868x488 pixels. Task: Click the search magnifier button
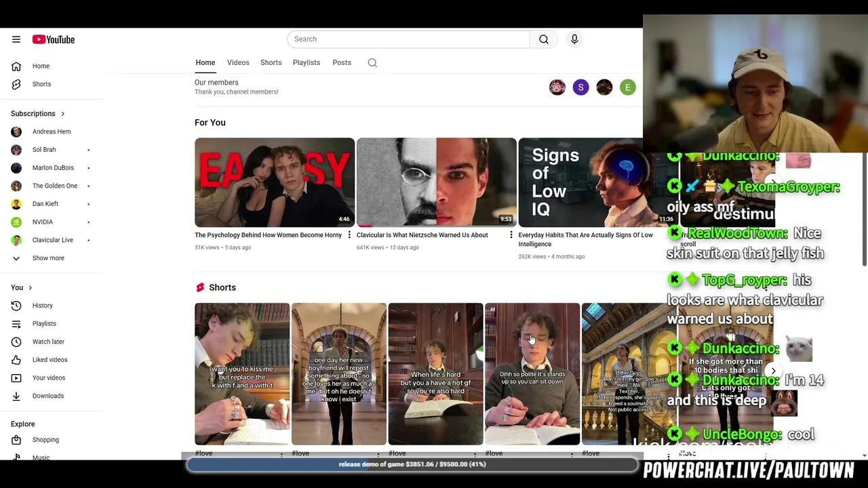[544, 39]
